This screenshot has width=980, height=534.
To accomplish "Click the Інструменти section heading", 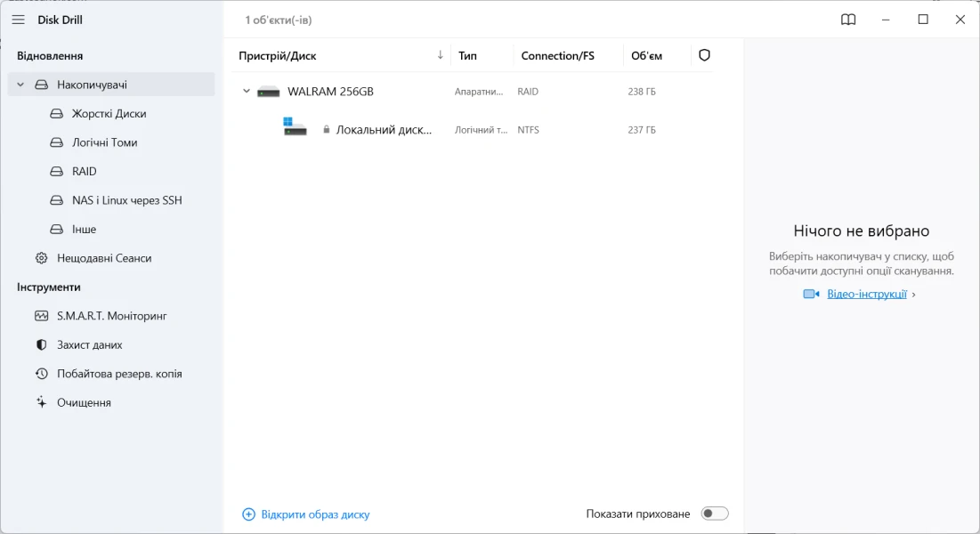I will (49, 287).
